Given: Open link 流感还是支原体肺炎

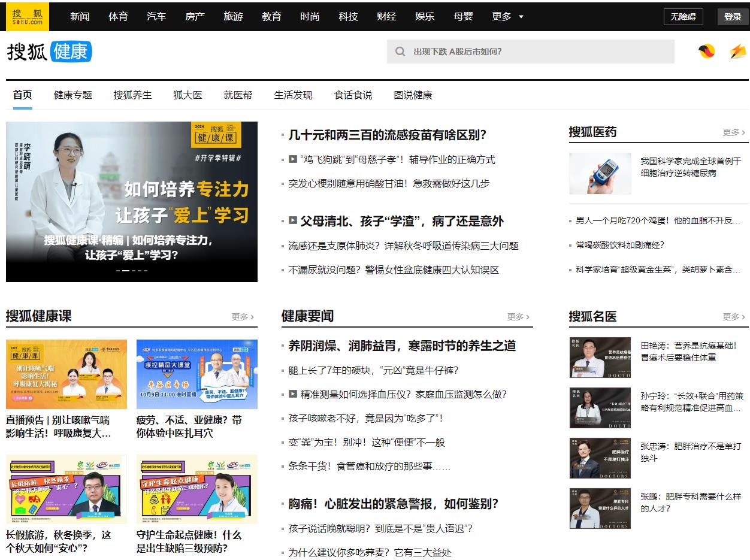Looking at the screenshot, I should point(404,246).
